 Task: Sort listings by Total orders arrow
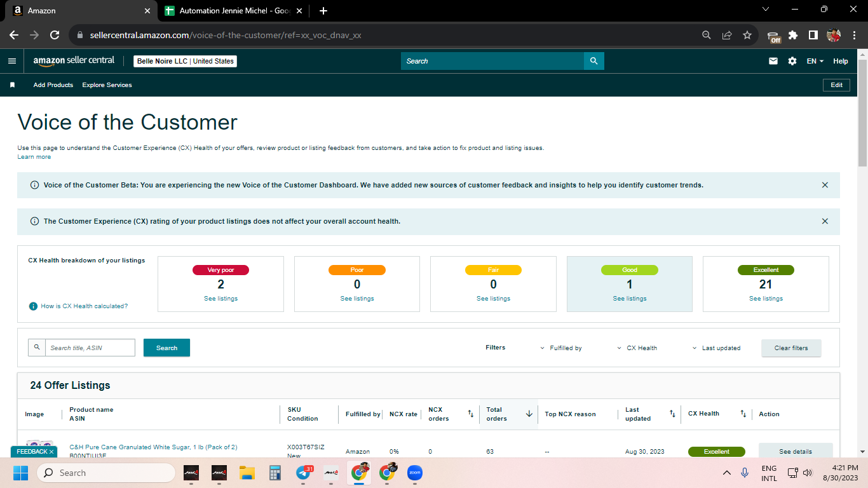coord(529,414)
